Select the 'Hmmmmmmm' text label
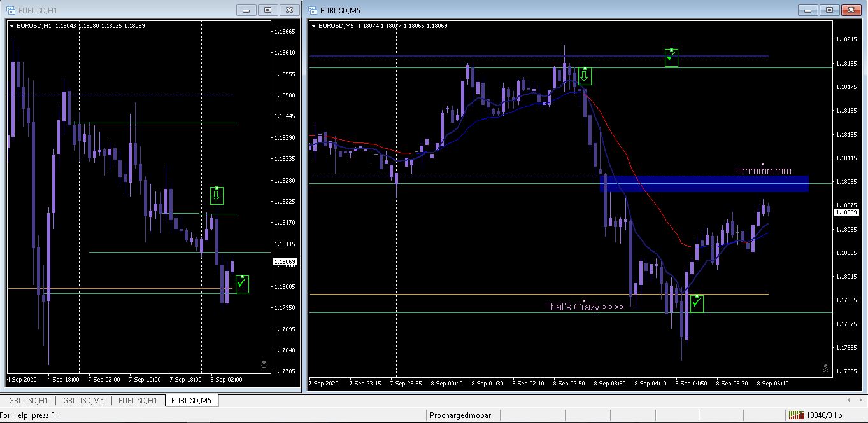 pos(763,171)
